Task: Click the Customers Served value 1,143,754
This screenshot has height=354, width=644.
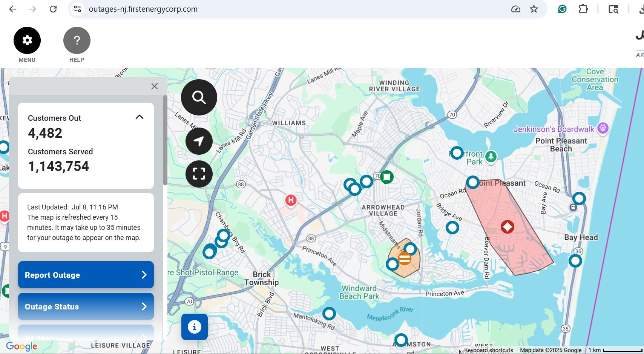Action: coord(58,166)
